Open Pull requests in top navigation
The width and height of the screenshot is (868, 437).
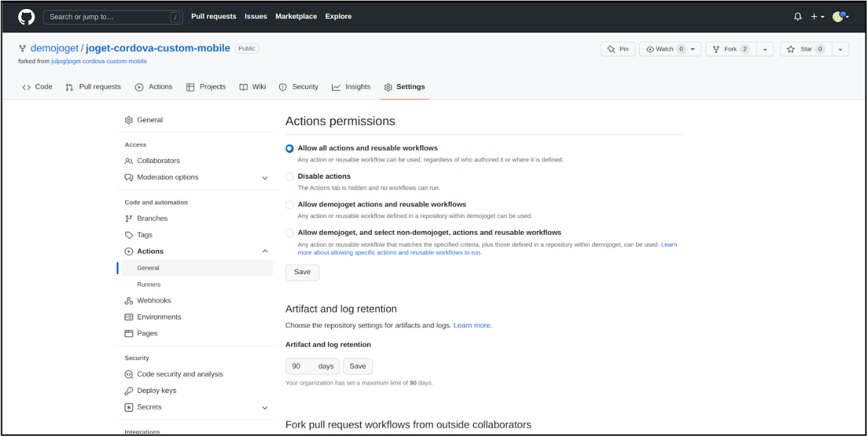click(x=214, y=16)
